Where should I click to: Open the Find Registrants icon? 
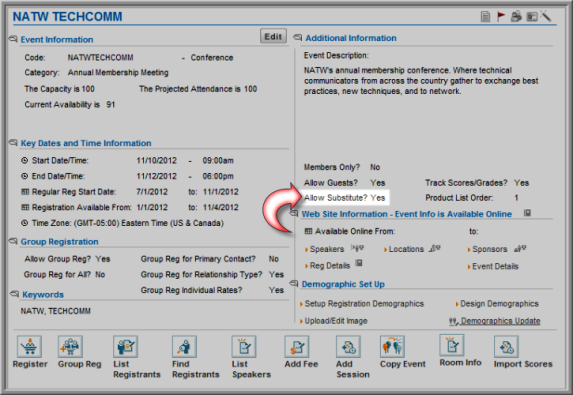[x=184, y=346]
